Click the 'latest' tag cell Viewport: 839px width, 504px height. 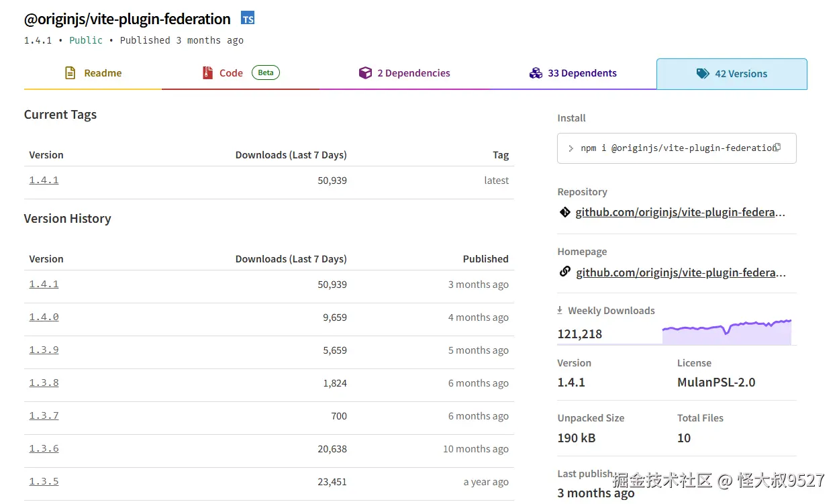pyautogui.click(x=496, y=181)
